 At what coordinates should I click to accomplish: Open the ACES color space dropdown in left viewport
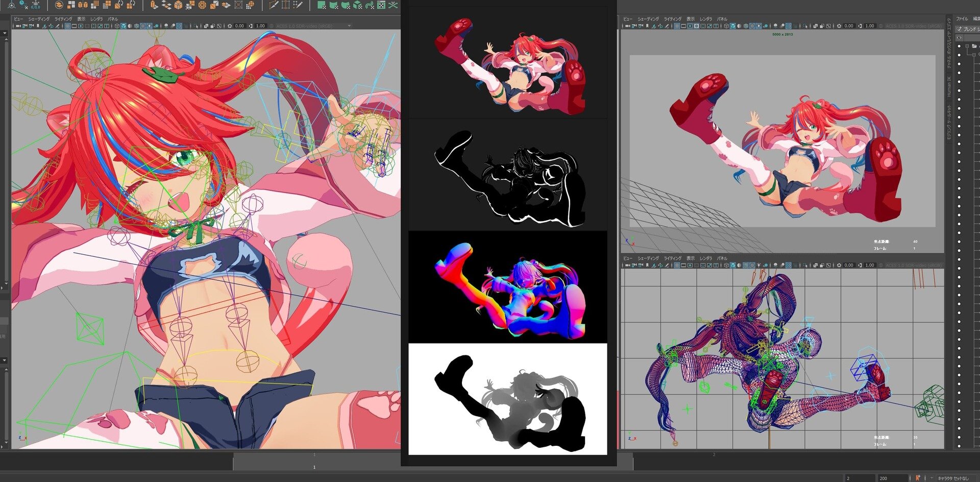pos(312,26)
